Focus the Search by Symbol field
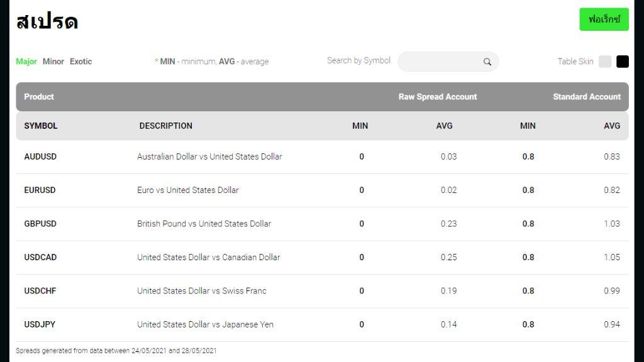 440,62
